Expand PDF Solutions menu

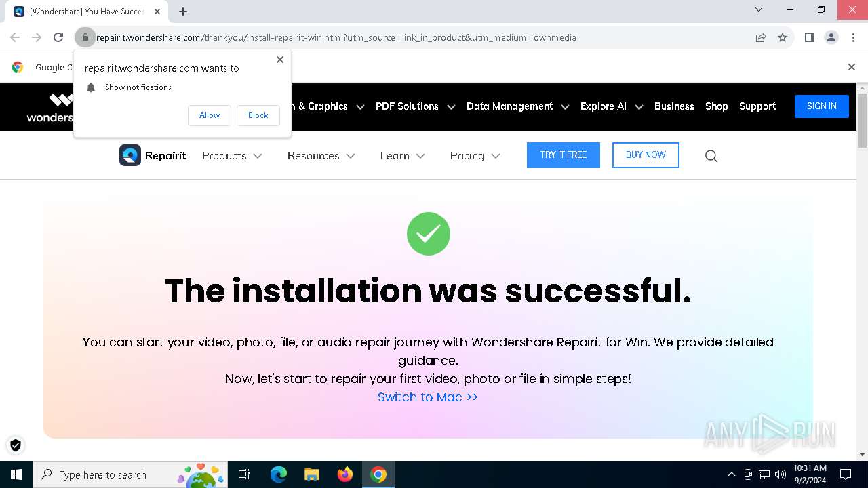(x=414, y=106)
